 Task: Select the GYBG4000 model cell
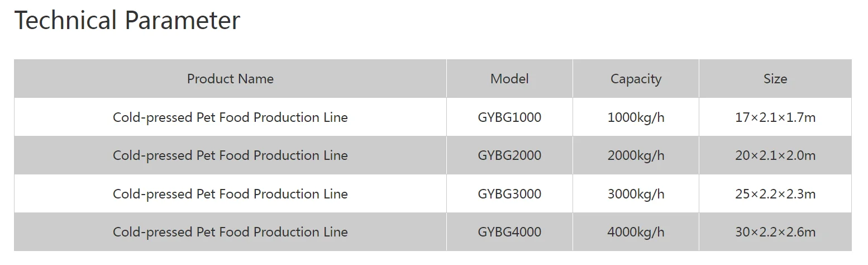click(509, 232)
